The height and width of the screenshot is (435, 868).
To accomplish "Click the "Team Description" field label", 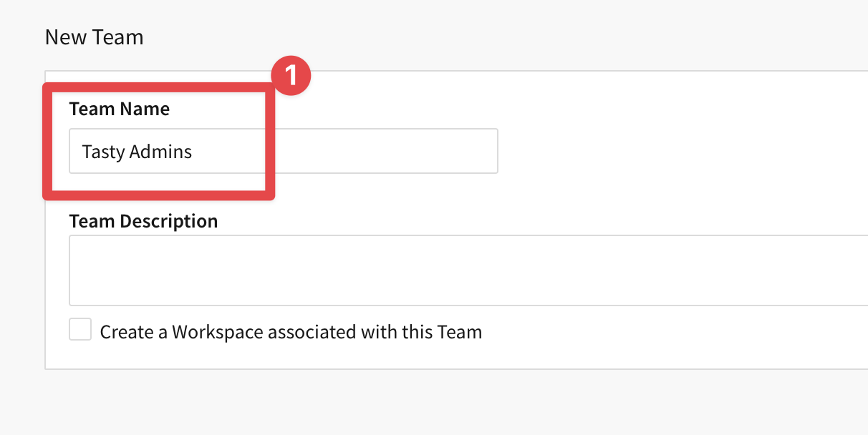I will pyautogui.click(x=143, y=221).
